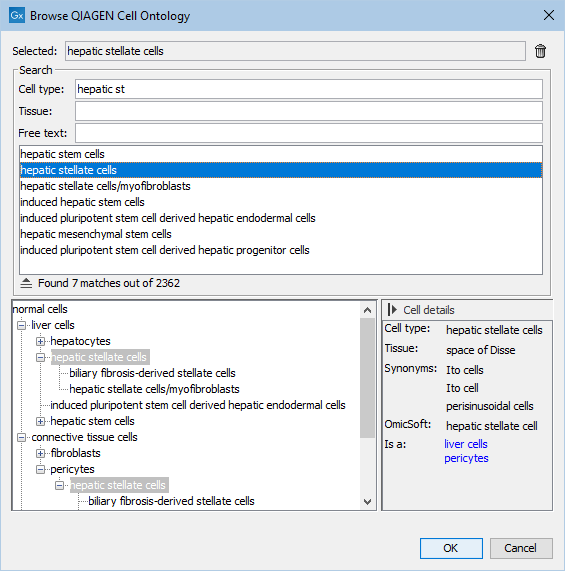
Task: Click the Selected field showing hepatic stellate cells
Action: point(295,51)
